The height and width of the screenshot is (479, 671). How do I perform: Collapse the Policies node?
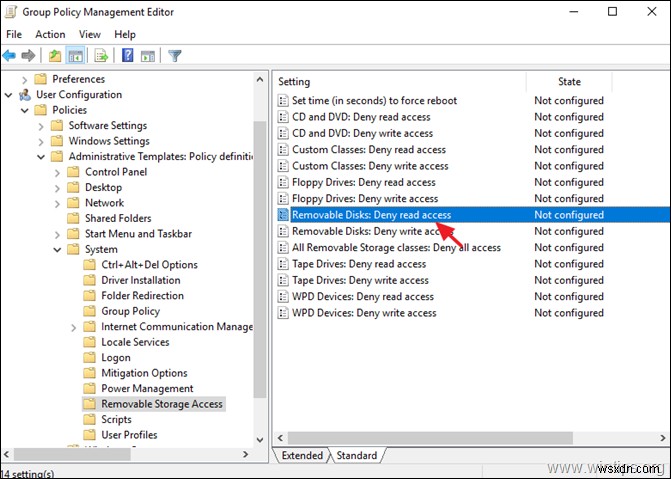(24, 110)
